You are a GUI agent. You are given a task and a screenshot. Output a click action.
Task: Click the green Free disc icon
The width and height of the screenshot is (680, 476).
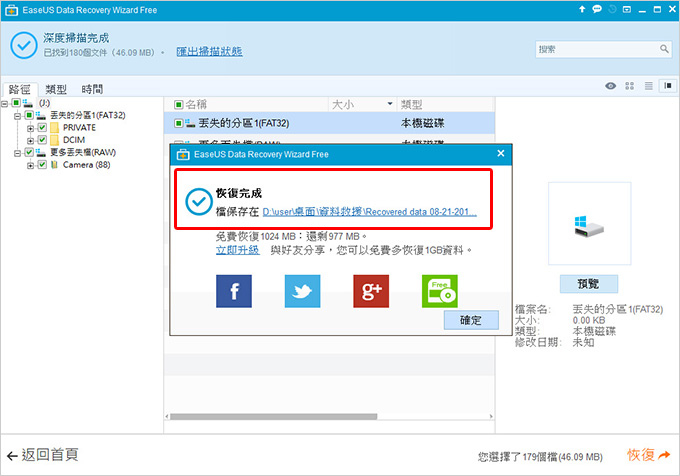click(439, 291)
